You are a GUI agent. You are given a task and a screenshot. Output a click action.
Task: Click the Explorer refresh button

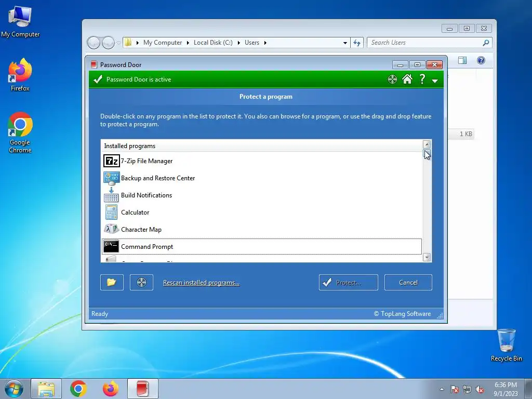(x=357, y=43)
